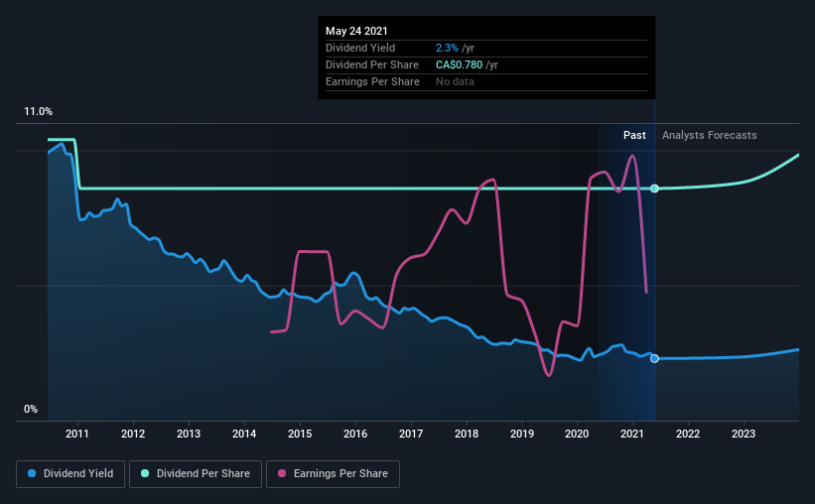Toggle the Dividend Yield legend button

pos(70,474)
